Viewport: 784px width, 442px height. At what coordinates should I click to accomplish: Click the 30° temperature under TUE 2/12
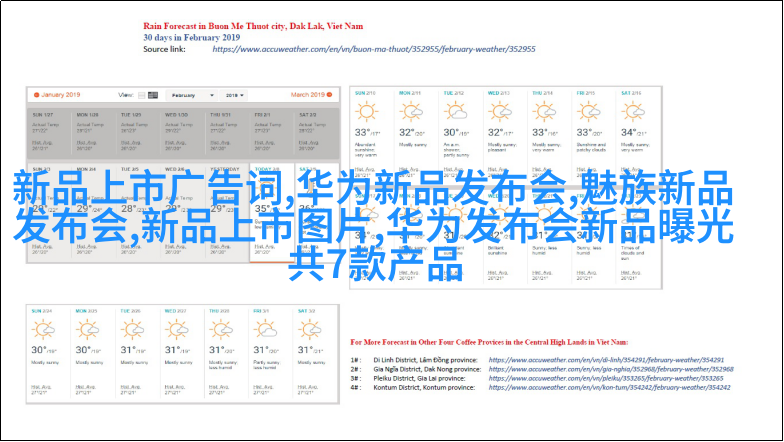tap(451, 132)
